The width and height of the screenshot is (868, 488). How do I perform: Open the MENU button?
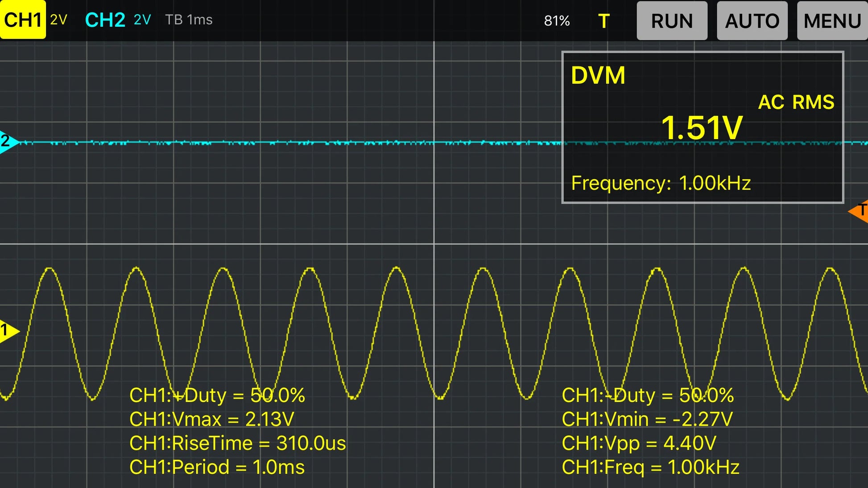[832, 21]
